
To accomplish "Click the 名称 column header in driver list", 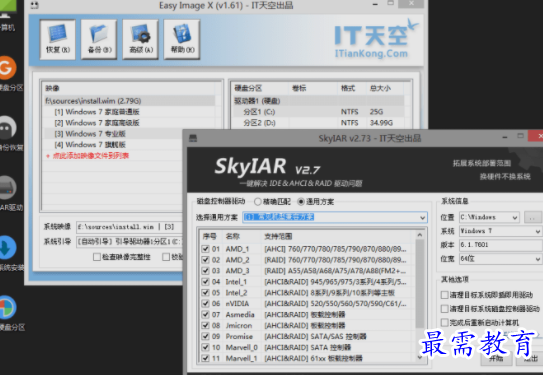I will coord(241,236).
